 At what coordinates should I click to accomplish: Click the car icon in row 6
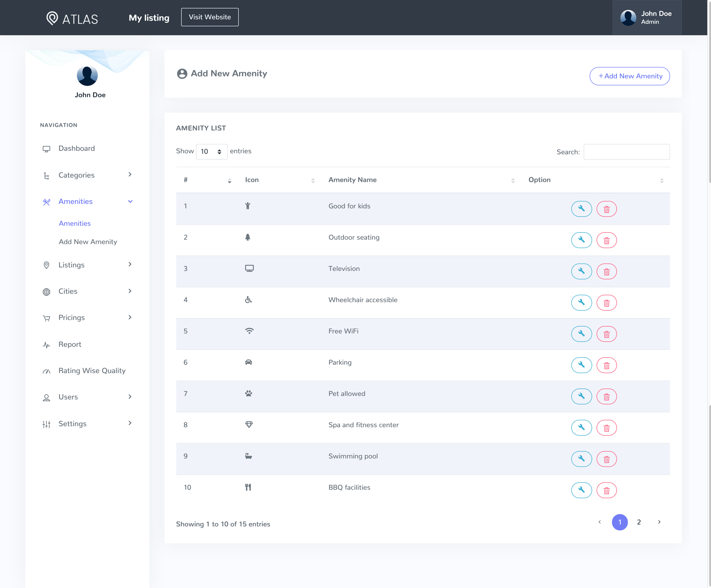click(248, 362)
